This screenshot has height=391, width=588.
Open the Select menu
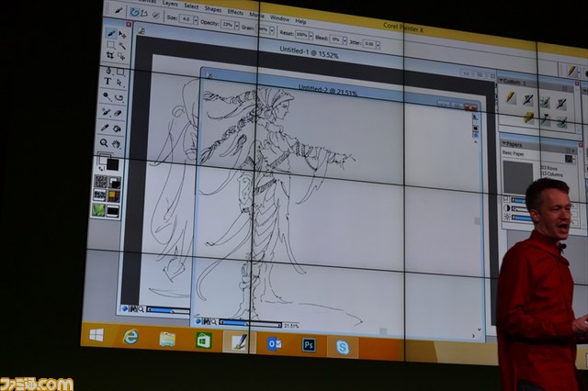(x=191, y=6)
